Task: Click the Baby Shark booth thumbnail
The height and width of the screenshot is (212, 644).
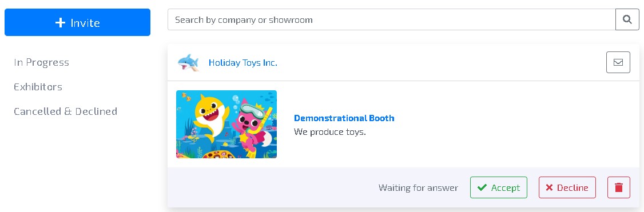Action: (x=226, y=124)
